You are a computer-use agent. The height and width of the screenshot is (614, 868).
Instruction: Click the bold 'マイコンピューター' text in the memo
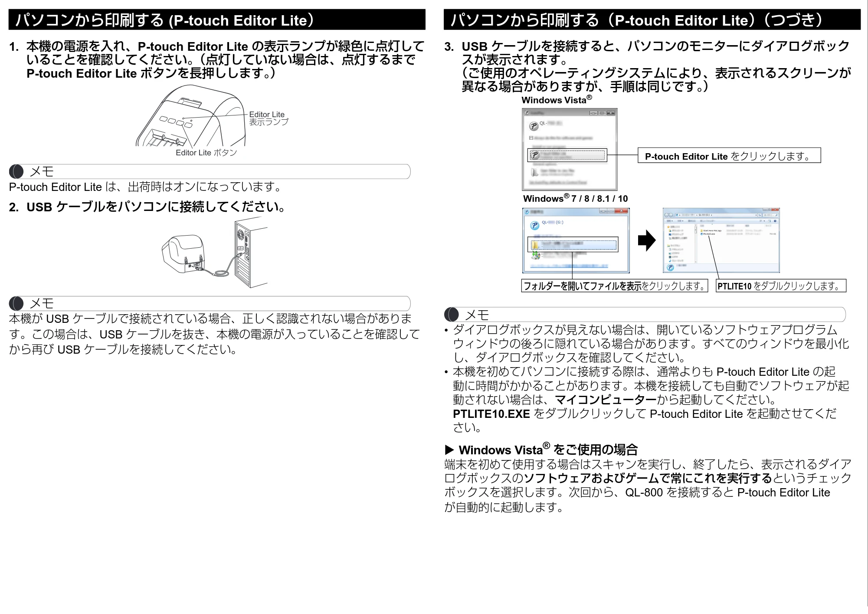pyautogui.click(x=606, y=399)
